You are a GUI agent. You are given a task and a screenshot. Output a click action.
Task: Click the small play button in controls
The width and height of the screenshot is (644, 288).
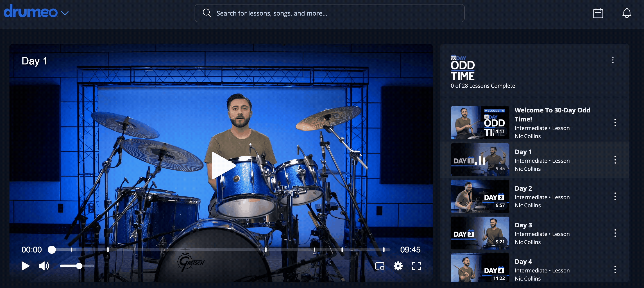click(25, 266)
